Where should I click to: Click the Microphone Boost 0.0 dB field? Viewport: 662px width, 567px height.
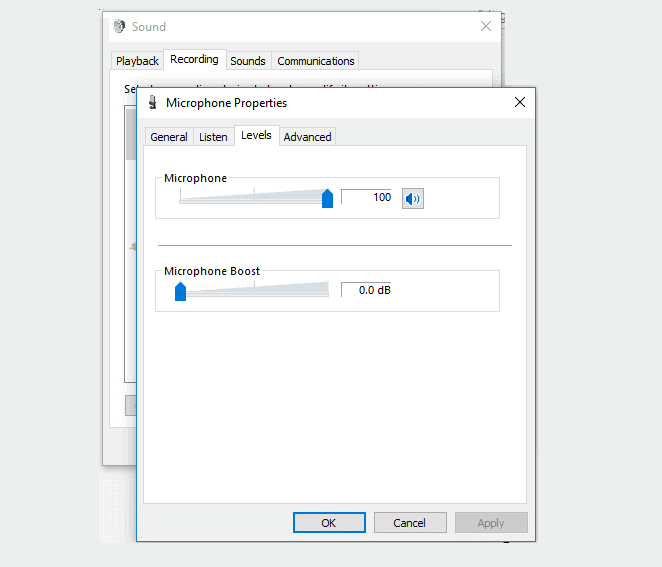coord(366,290)
